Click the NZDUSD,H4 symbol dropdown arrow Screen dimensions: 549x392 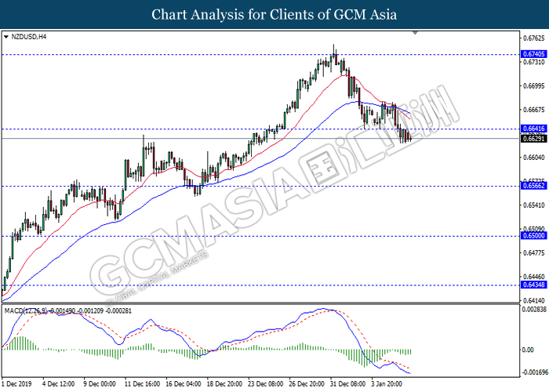[x=6, y=37]
